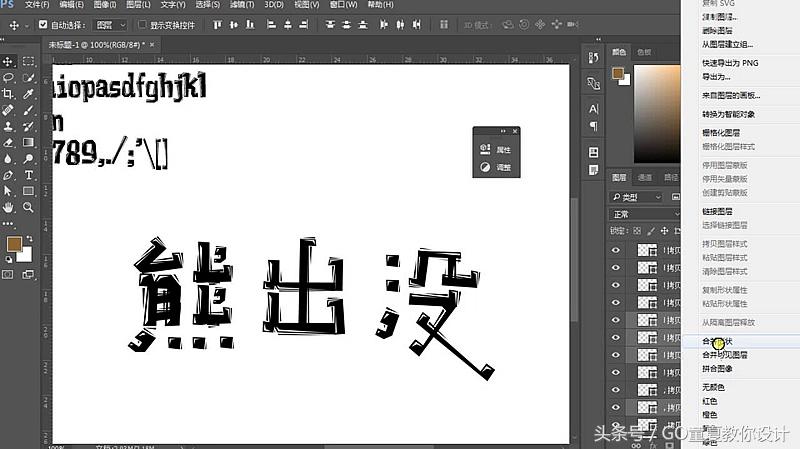Screen dimensions: 800x449
Task: Select the Eyedropper tool
Action: click(x=28, y=94)
